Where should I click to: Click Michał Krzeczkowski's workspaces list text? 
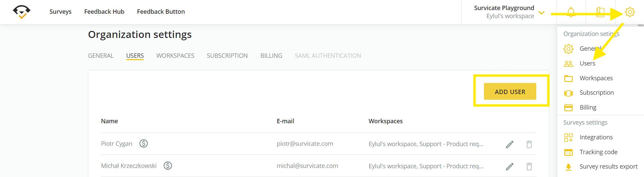(x=426, y=166)
